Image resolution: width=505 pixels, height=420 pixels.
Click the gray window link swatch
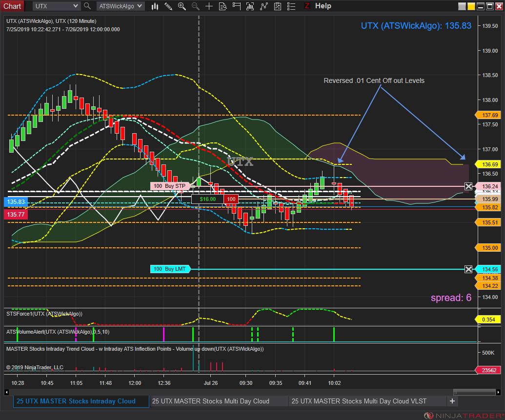click(462, 6)
